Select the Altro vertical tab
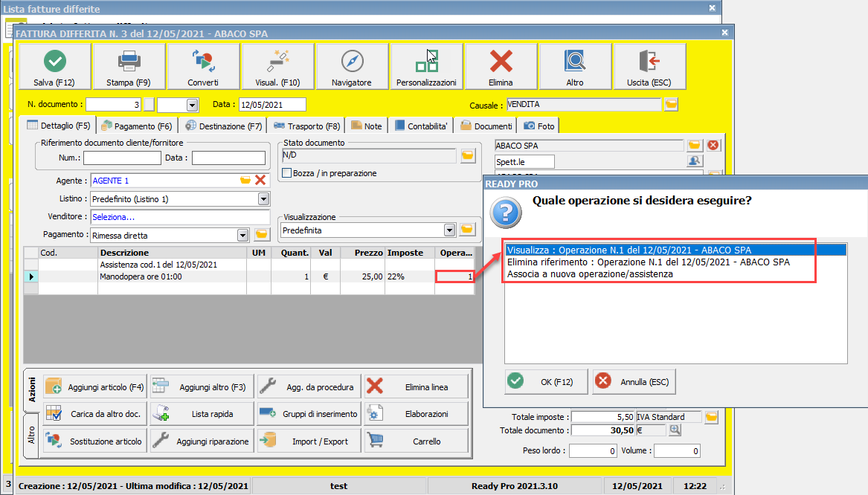This screenshot has width=868, height=495. pos(31,436)
